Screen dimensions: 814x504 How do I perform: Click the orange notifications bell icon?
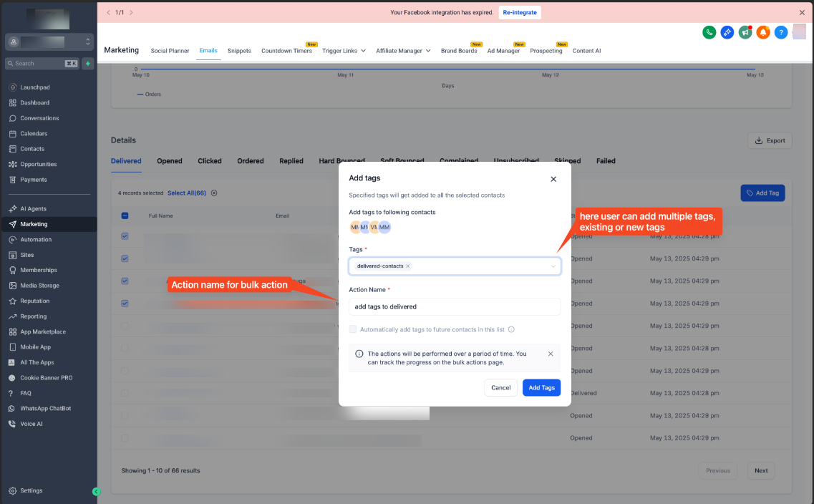coord(763,32)
